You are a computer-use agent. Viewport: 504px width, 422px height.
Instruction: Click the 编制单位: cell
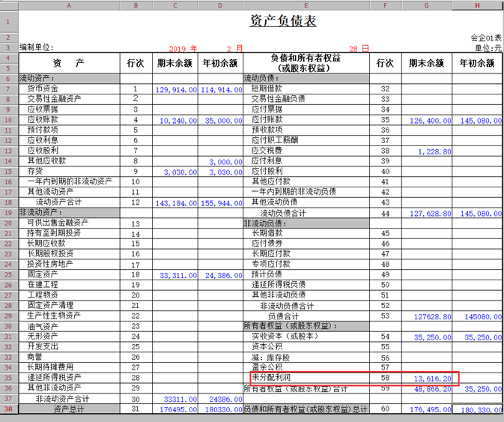(x=37, y=48)
